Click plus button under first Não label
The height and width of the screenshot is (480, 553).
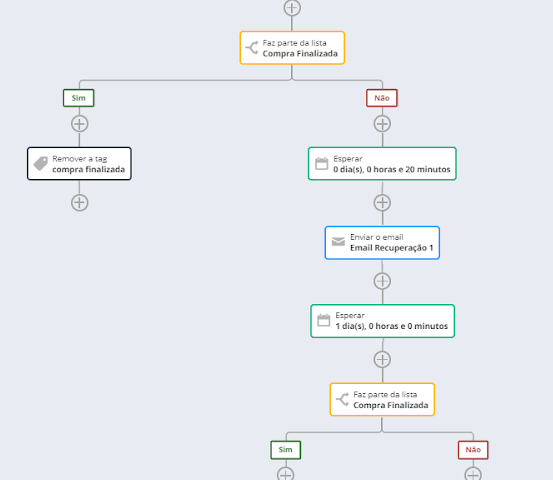pos(382,124)
